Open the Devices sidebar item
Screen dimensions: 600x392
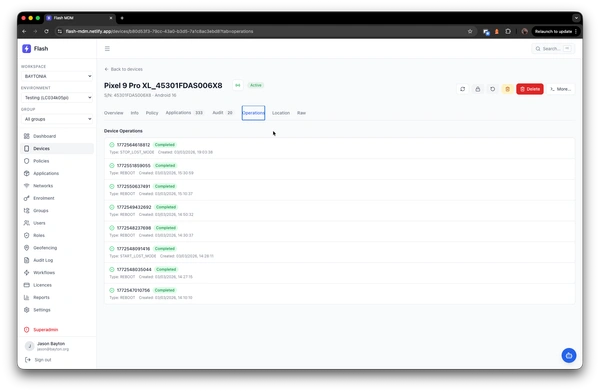click(x=57, y=149)
